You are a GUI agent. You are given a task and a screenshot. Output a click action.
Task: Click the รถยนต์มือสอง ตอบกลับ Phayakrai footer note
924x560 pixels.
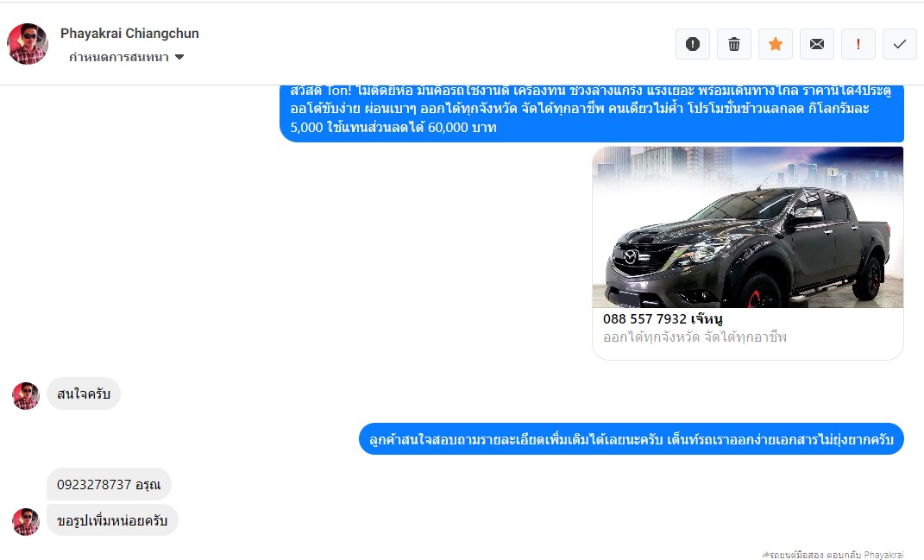pos(833,554)
